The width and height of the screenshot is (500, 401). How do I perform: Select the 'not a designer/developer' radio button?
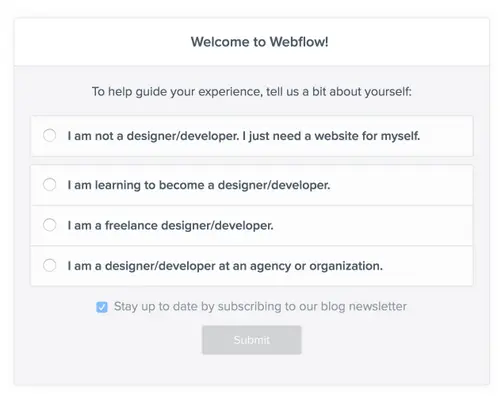point(50,136)
